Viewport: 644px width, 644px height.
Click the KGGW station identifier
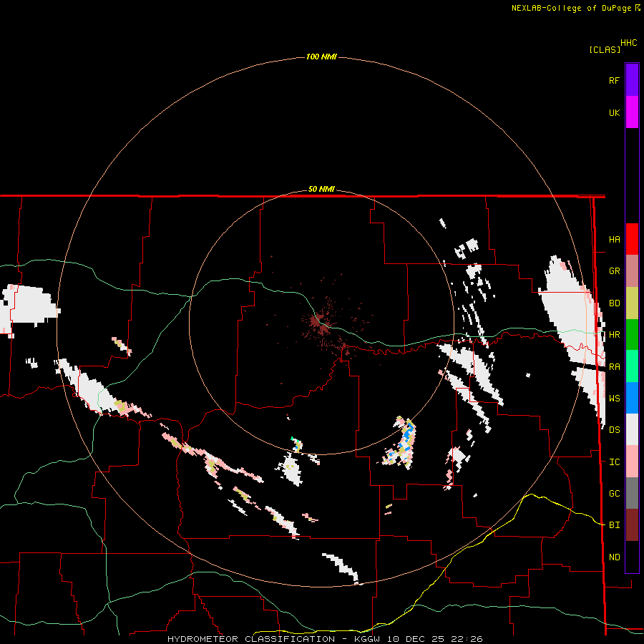366,639
